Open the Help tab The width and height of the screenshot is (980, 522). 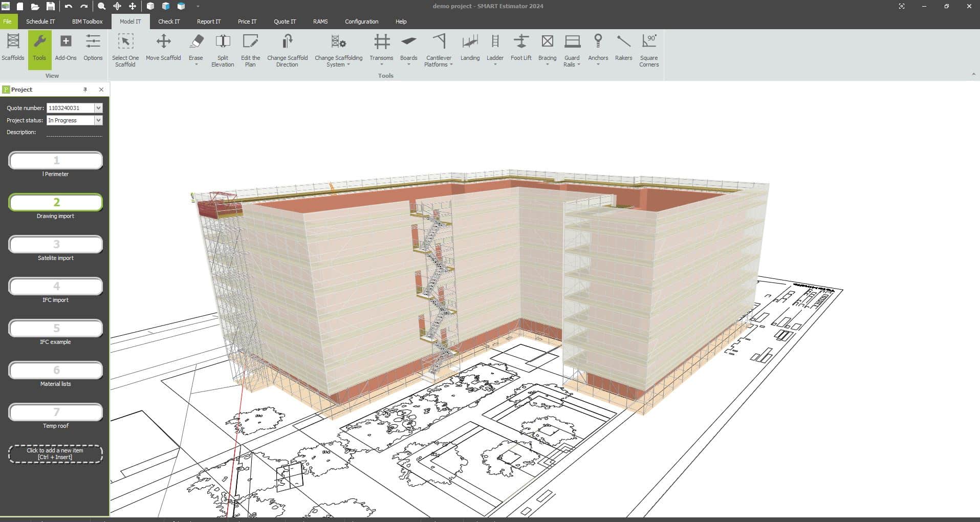pyautogui.click(x=401, y=21)
